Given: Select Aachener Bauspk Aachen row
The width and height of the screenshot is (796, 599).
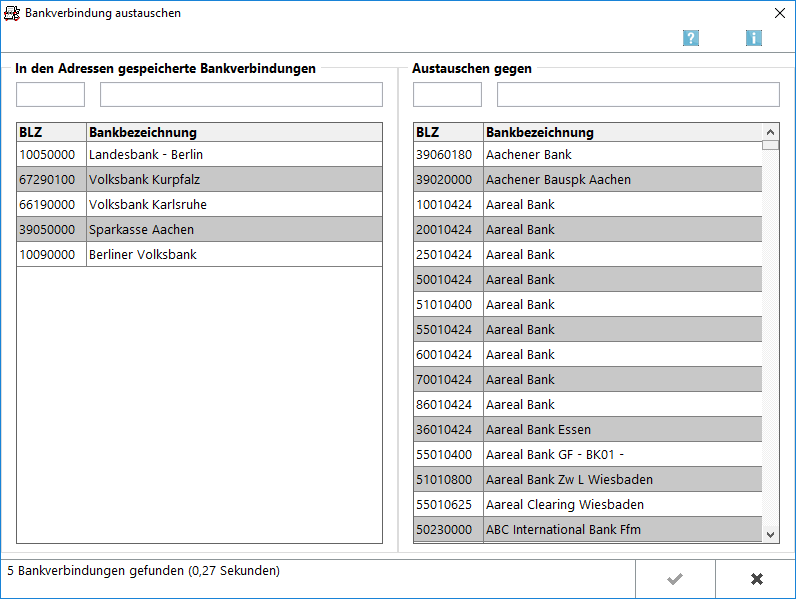Looking at the screenshot, I should point(588,179).
